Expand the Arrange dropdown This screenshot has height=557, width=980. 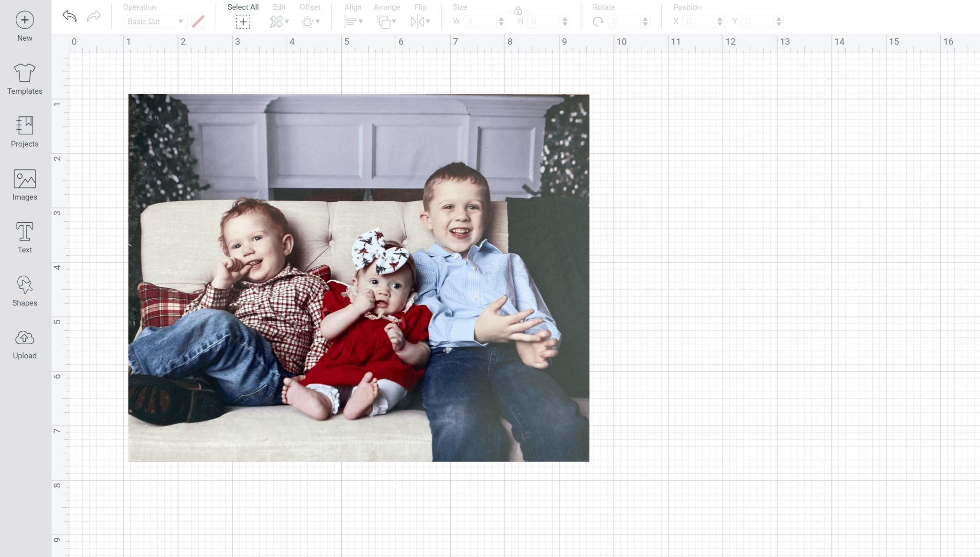click(x=387, y=21)
